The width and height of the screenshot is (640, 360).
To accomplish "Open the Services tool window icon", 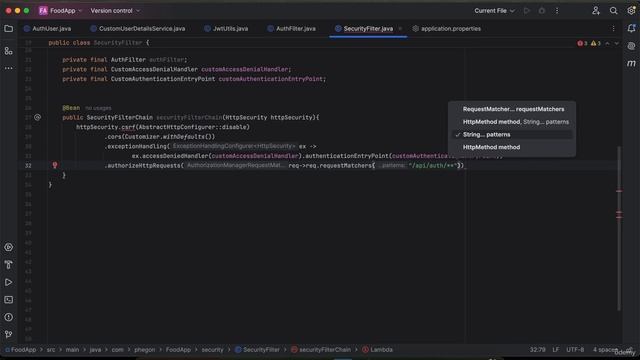I will (9, 247).
